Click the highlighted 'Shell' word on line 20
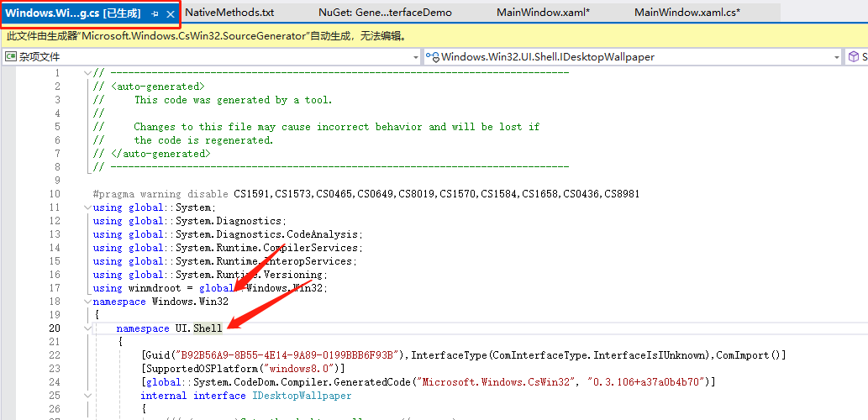Image resolution: width=868 pixels, height=420 pixels. (208, 328)
